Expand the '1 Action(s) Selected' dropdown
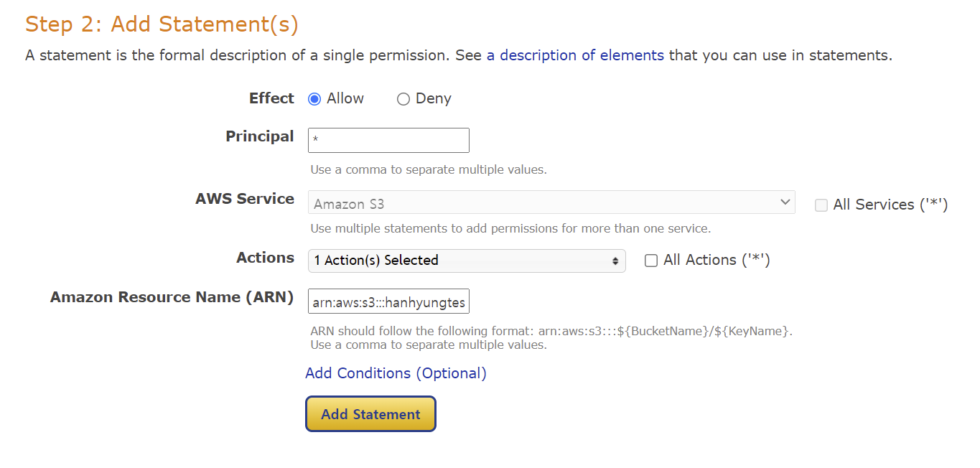The width and height of the screenshot is (980, 468). (x=467, y=261)
